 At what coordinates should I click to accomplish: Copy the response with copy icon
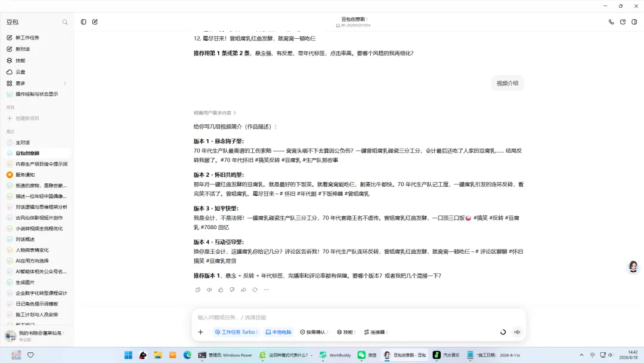click(198, 290)
